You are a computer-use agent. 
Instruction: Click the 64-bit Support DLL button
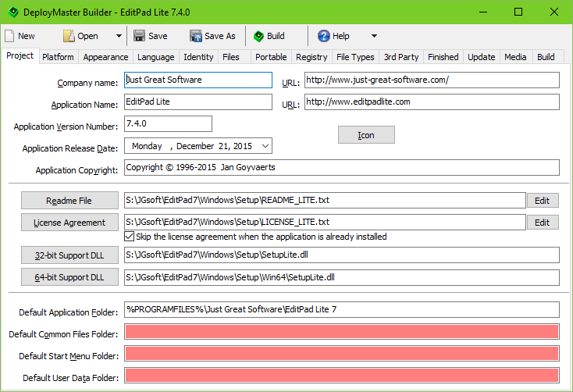pyautogui.click(x=69, y=277)
